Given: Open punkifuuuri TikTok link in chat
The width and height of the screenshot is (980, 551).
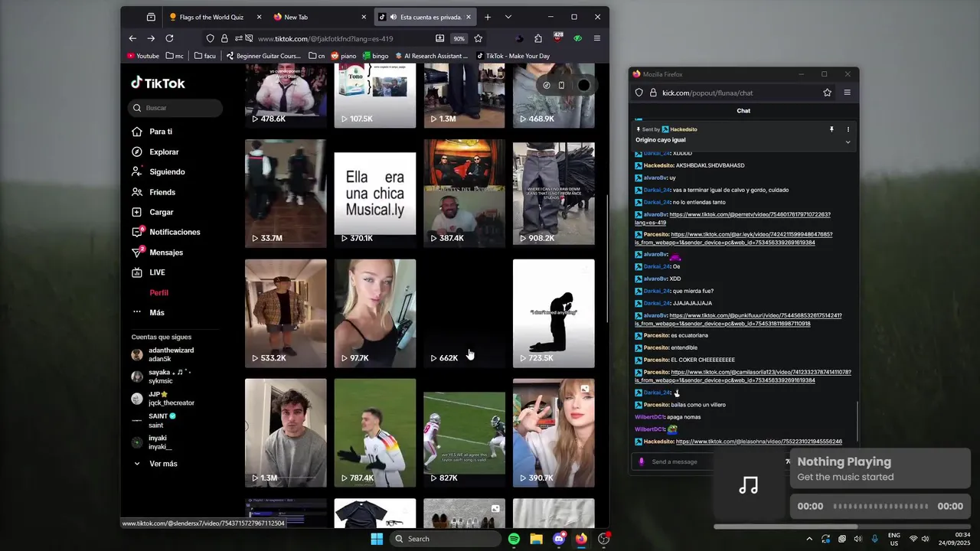Looking at the screenshot, I should (738, 319).
